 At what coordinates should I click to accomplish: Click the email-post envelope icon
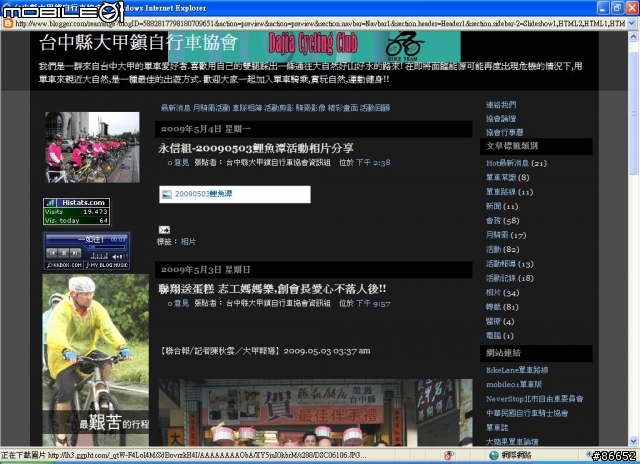[164, 230]
